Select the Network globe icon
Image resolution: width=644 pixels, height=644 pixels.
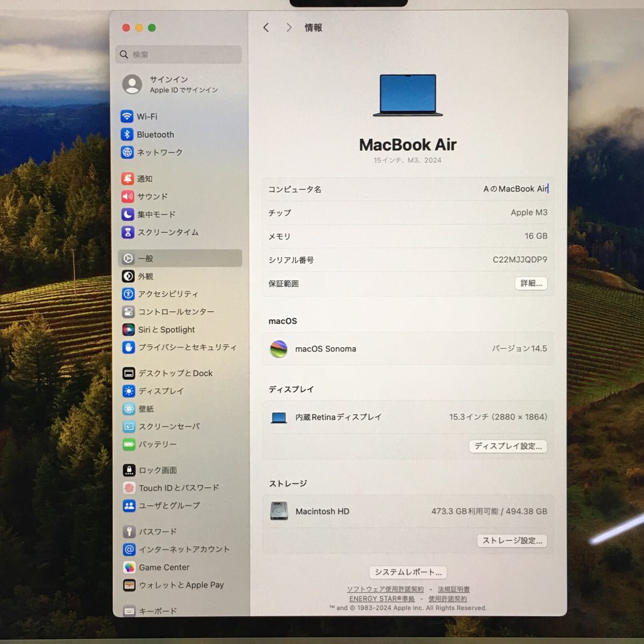pyautogui.click(x=127, y=152)
